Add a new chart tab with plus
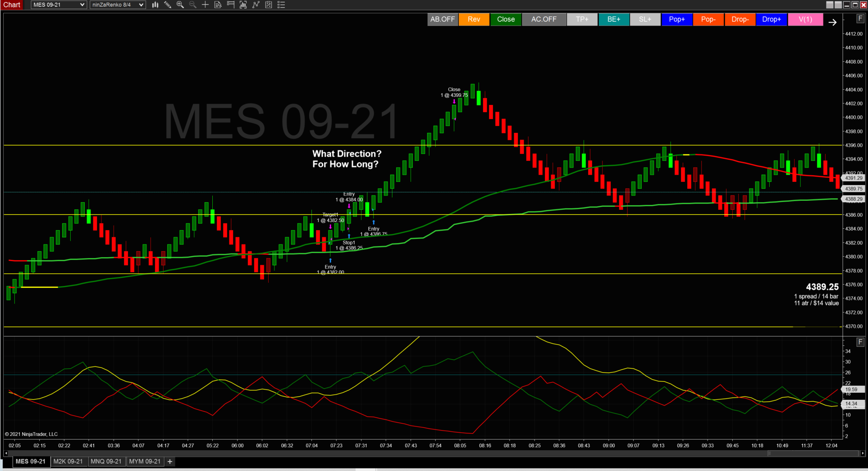The image size is (868, 471). (x=170, y=462)
